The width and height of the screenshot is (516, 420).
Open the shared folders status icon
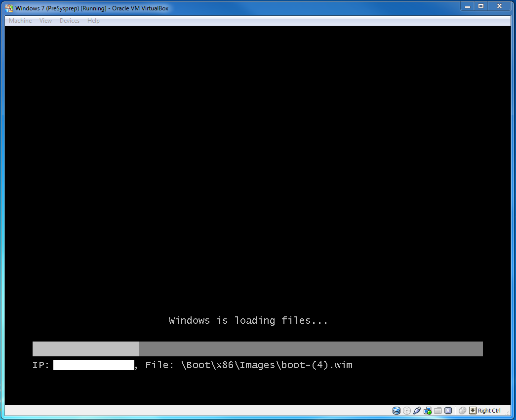click(438, 411)
